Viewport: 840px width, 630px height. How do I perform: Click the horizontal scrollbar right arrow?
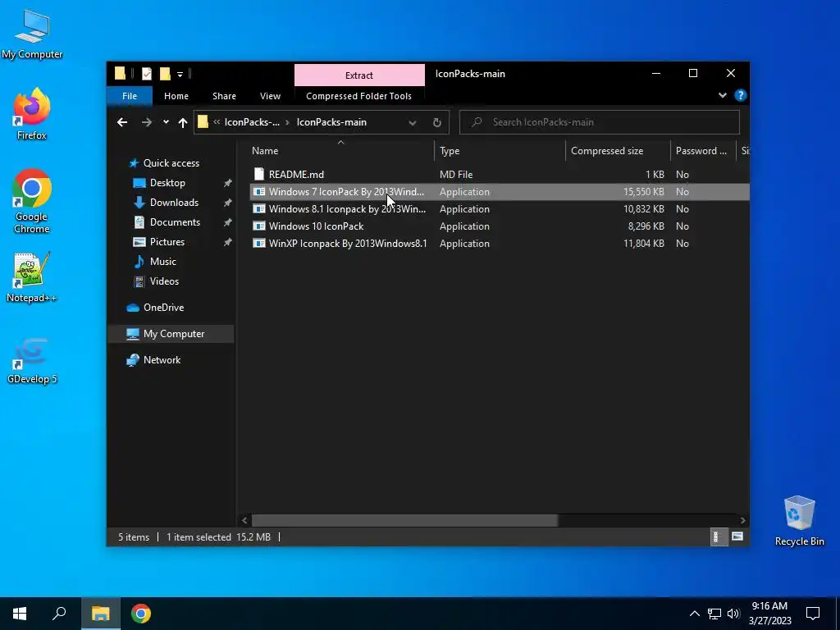(x=742, y=520)
